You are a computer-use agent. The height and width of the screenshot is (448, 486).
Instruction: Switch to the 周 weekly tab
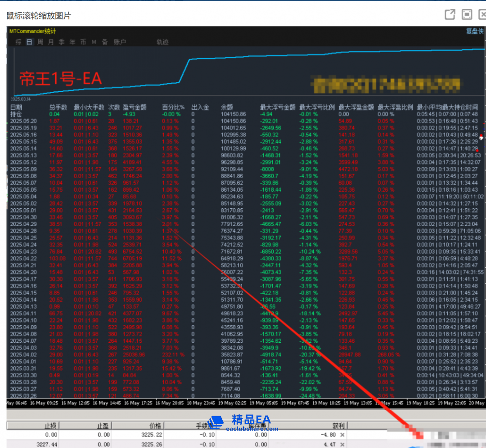pos(40,42)
